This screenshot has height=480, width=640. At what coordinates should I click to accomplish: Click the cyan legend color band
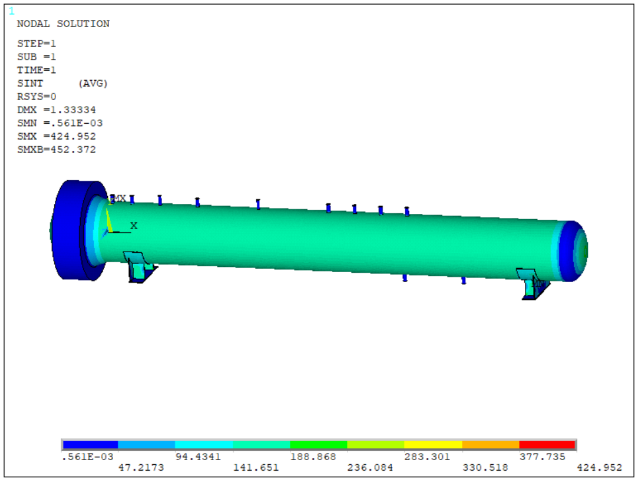[204, 445]
